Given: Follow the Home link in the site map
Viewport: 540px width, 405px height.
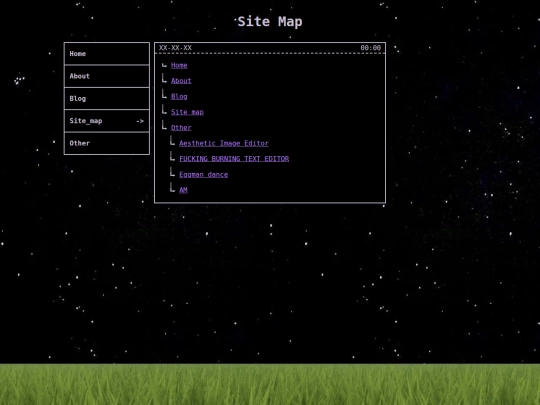Looking at the screenshot, I should [x=179, y=65].
